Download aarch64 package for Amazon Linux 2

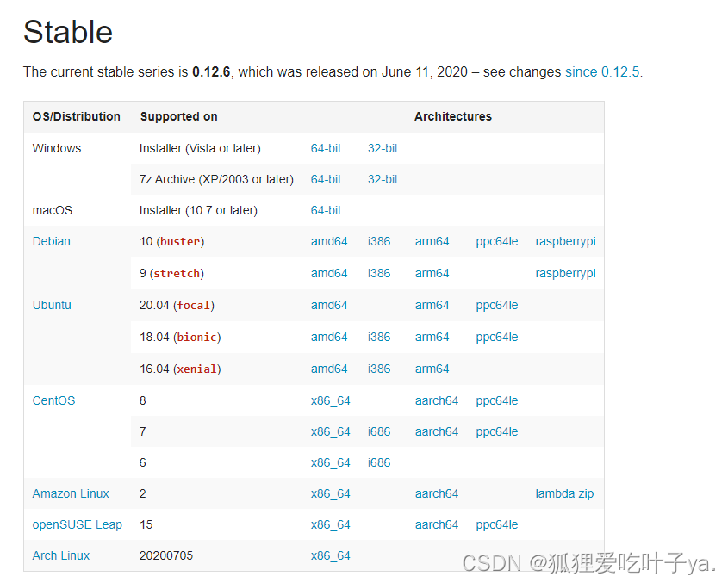click(x=437, y=494)
